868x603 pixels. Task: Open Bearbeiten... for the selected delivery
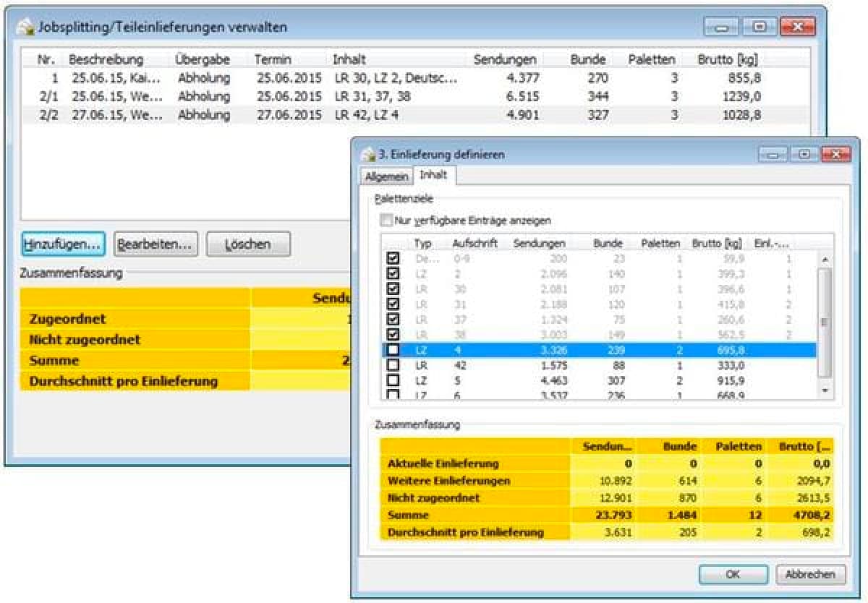click(x=156, y=244)
